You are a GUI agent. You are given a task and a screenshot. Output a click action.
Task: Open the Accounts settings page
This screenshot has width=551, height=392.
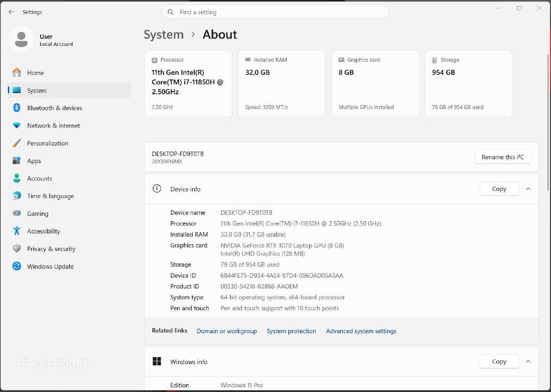69,178
